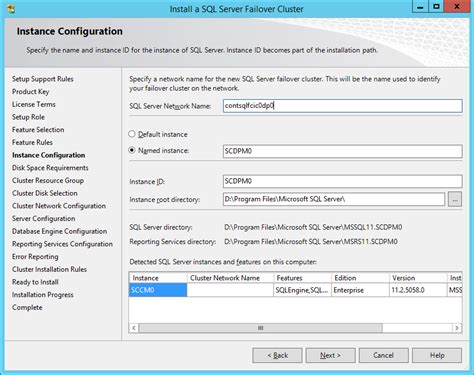Open the Feature Rules step
474x375 pixels.
[32, 142]
